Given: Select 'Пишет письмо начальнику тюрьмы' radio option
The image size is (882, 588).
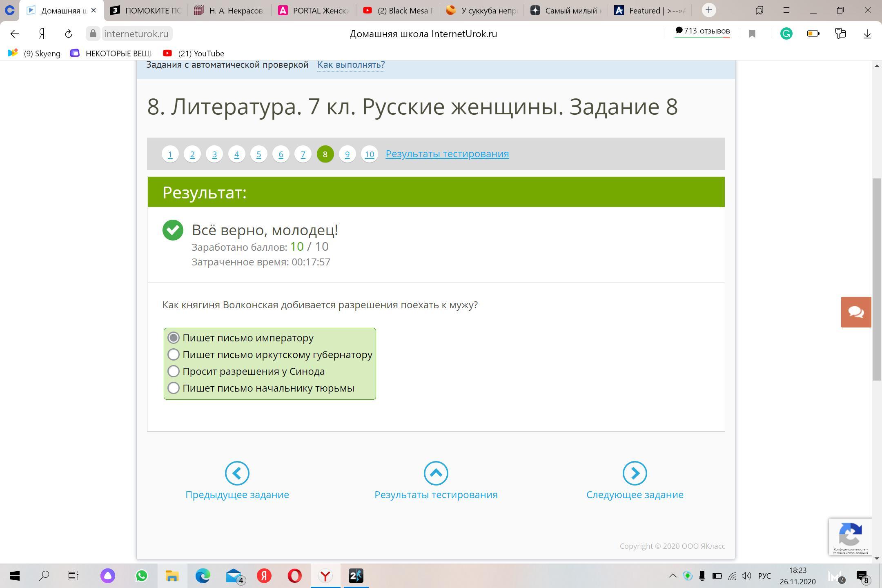Looking at the screenshot, I should pos(174,388).
